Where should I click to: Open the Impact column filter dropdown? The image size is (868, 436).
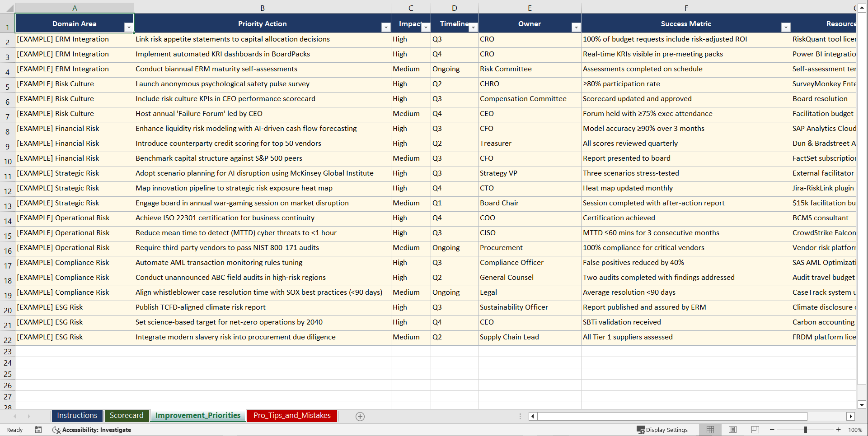point(425,27)
